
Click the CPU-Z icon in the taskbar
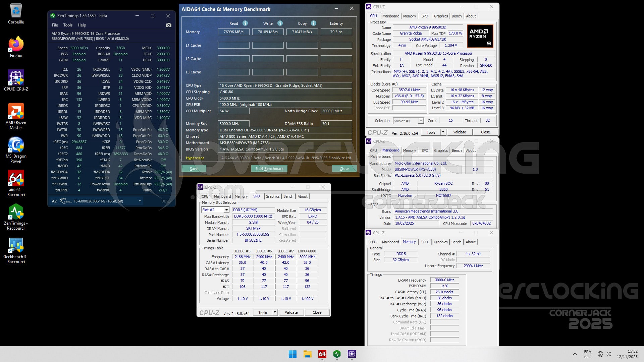352,354
